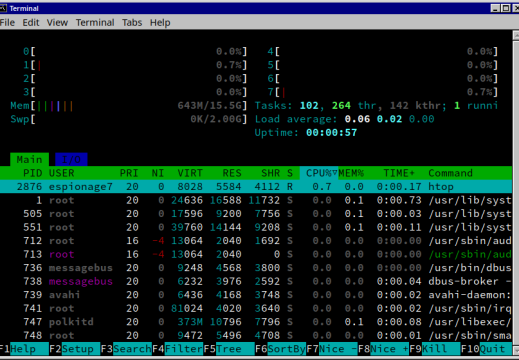Select the process row with PID 748

click(256, 335)
